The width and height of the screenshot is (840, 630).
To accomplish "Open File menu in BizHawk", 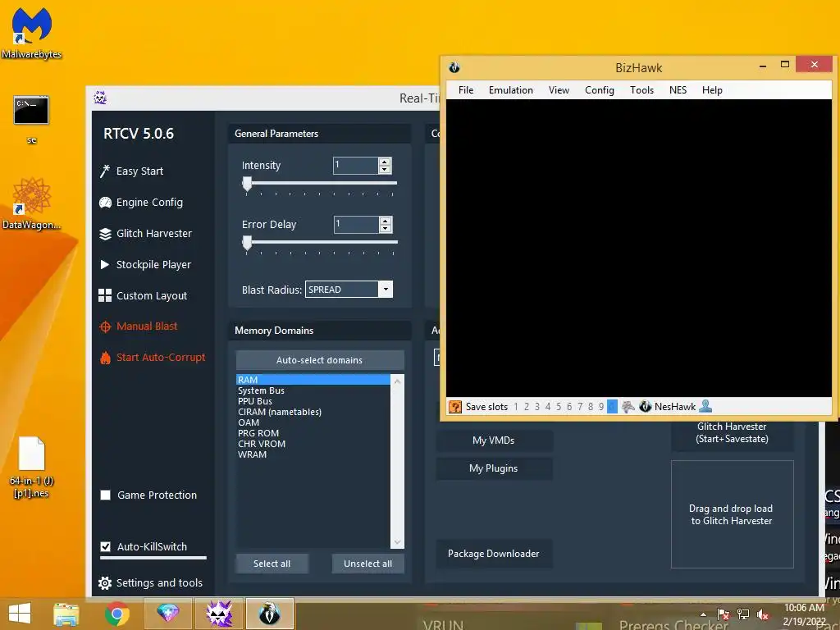I will pyautogui.click(x=466, y=90).
